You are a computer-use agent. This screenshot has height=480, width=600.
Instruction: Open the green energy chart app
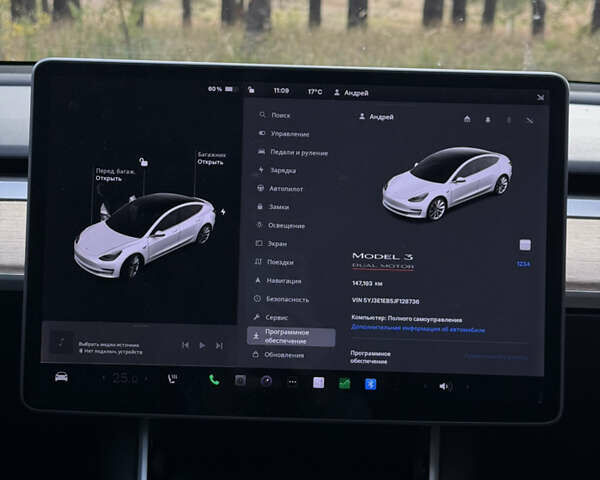344,383
